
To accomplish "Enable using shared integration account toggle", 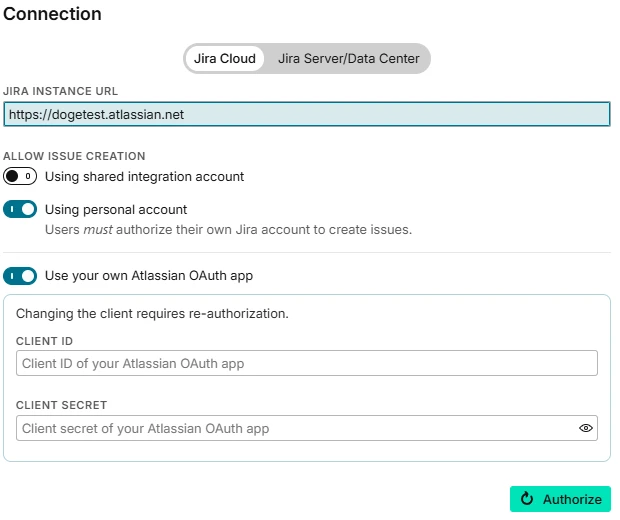I will [x=20, y=176].
